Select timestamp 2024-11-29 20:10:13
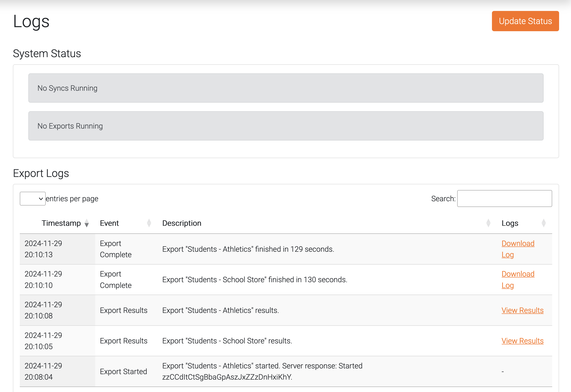571x392 pixels. tap(43, 249)
